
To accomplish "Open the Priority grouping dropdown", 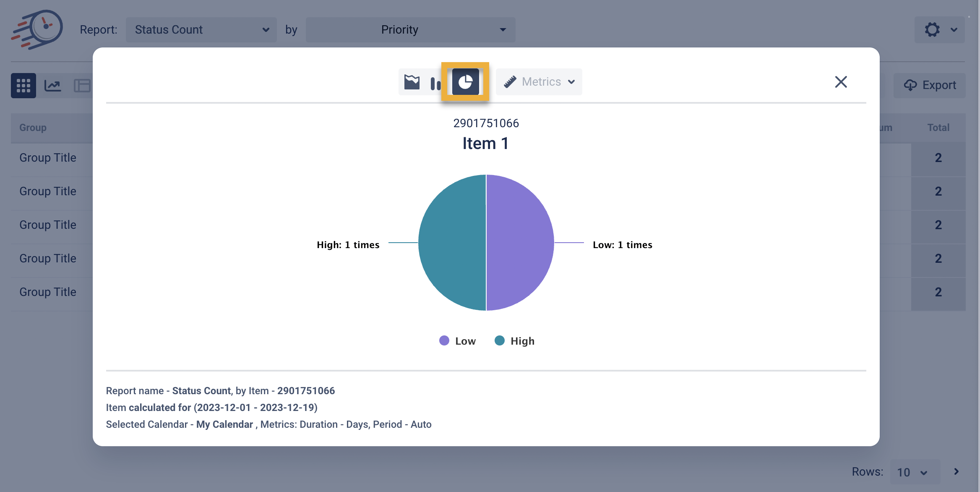I will pyautogui.click(x=410, y=30).
